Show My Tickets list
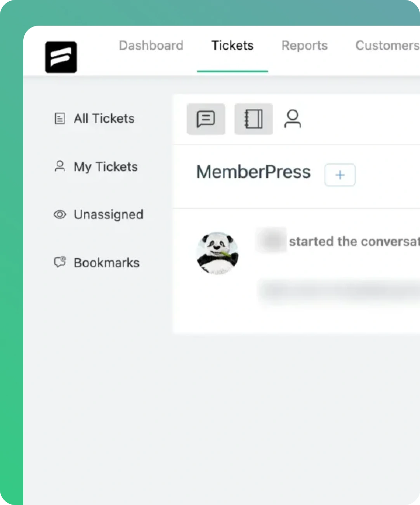 tap(106, 167)
